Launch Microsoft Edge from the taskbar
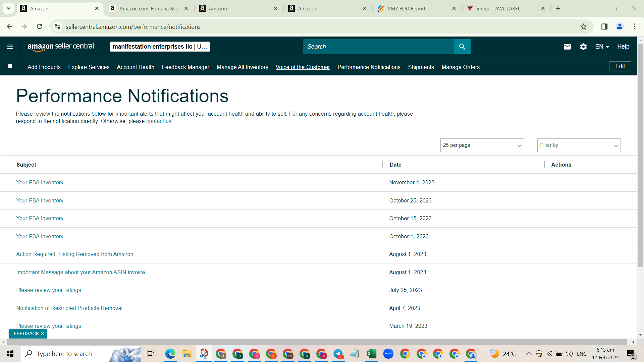This screenshot has width=644, height=362. [170, 354]
